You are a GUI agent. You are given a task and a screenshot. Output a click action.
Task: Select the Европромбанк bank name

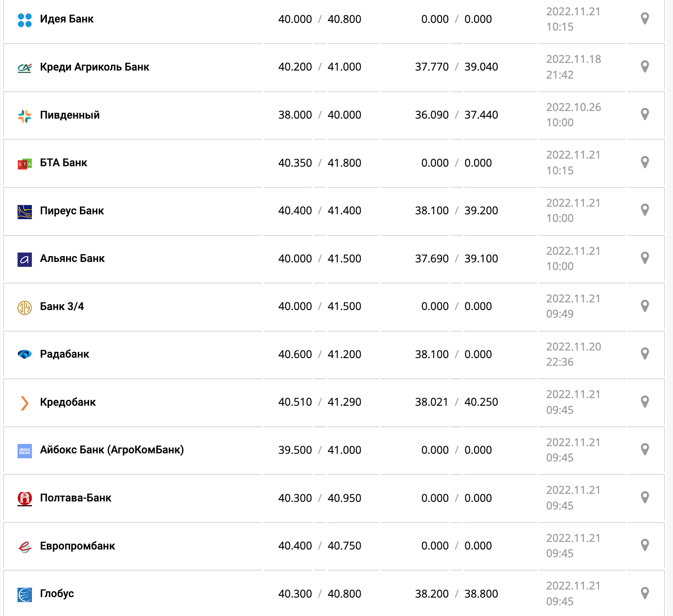[x=77, y=546]
